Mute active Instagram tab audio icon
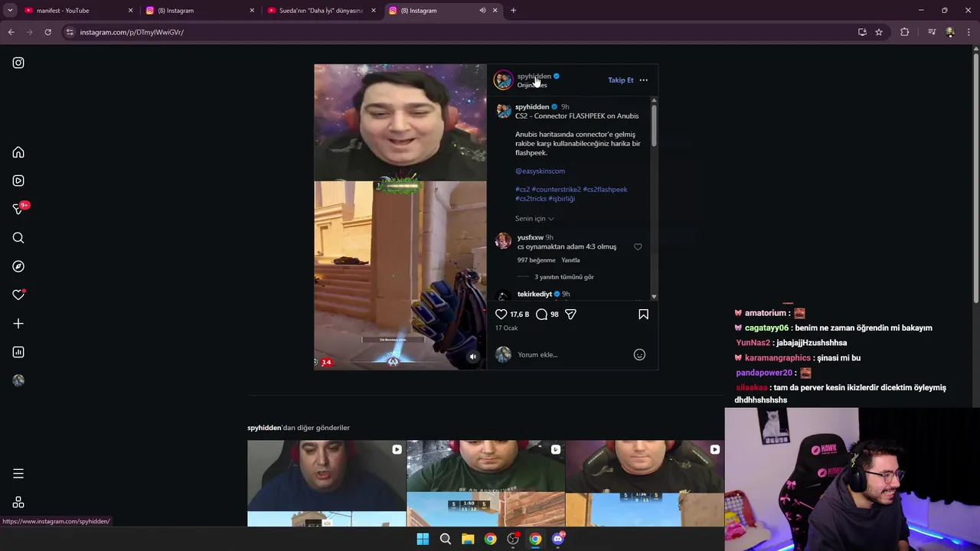This screenshot has height=551, width=980. click(482, 11)
